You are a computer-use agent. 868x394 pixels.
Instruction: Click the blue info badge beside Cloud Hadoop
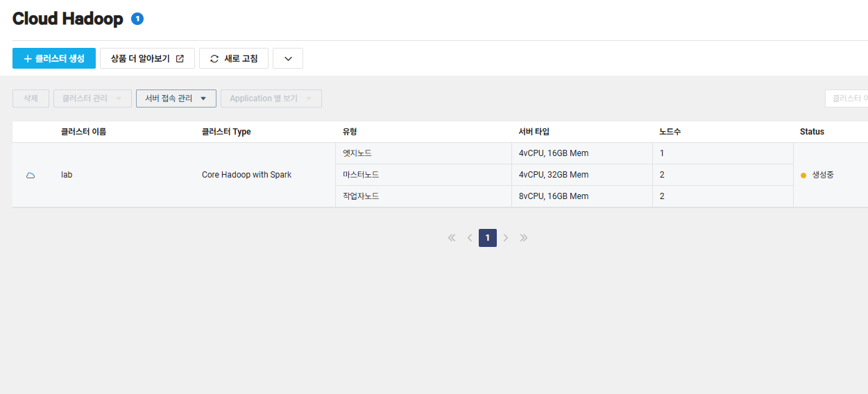pos(137,19)
